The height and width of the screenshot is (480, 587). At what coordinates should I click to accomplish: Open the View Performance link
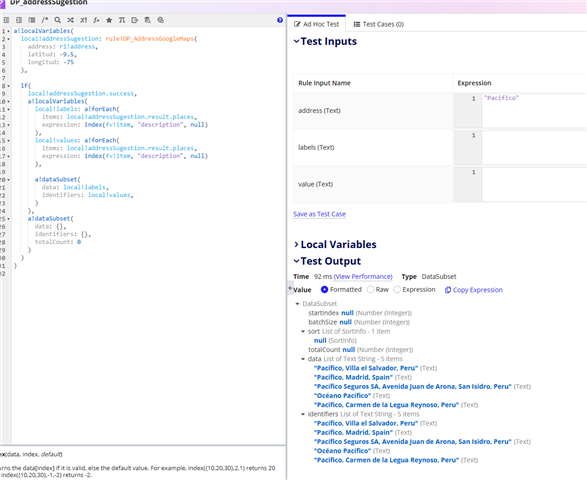363,277
